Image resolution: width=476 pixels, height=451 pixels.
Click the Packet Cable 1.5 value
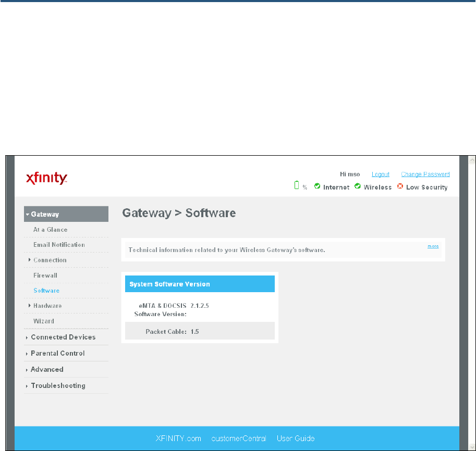(195, 332)
